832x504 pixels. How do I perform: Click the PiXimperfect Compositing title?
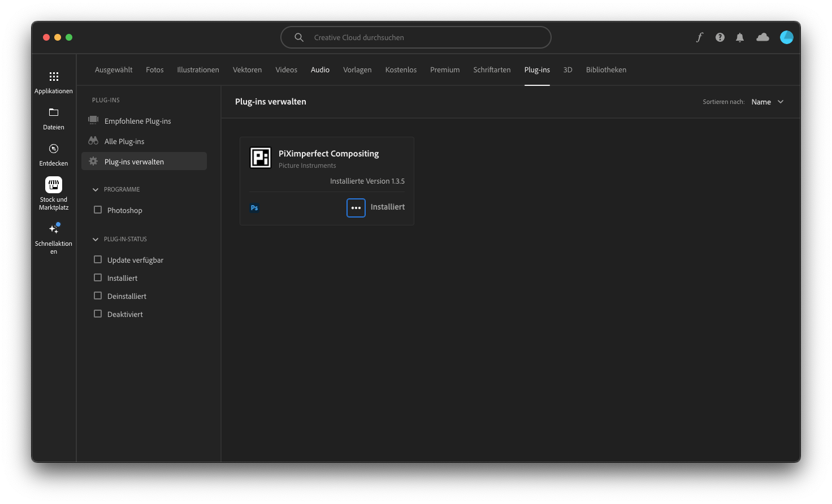pyautogui.click(x=328, y=154)
